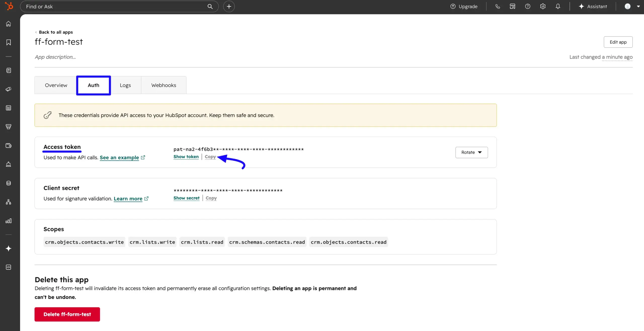Click Show secret link
The image size is (644, 331).
point(186,198)
